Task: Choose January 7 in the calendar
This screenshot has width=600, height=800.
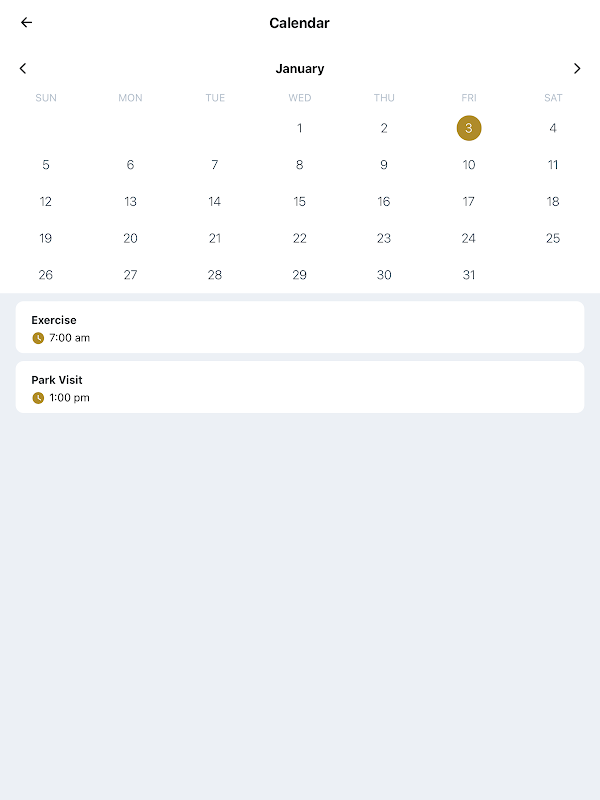Action: 215,165
